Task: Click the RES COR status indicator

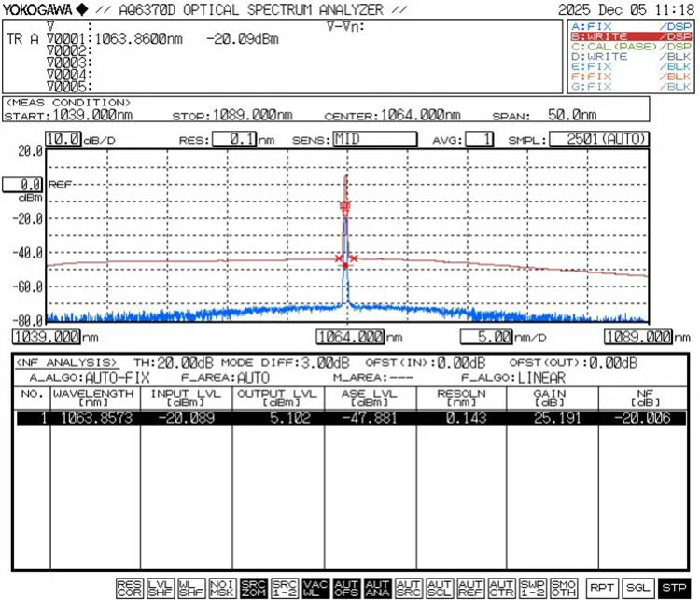Action: tap(130, 589)
